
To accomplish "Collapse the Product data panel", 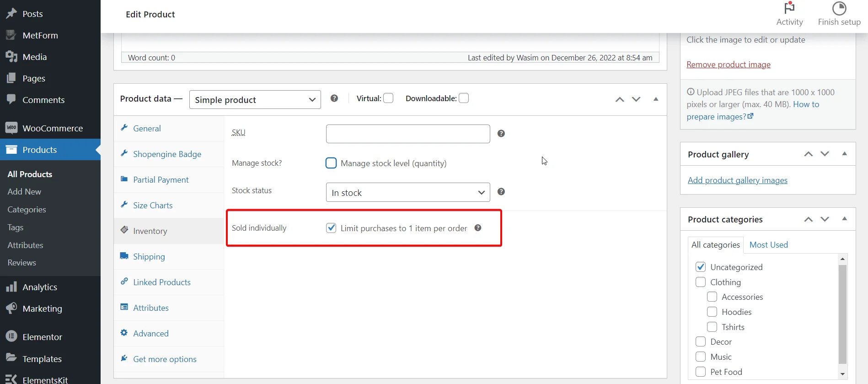I will point(656,99).
